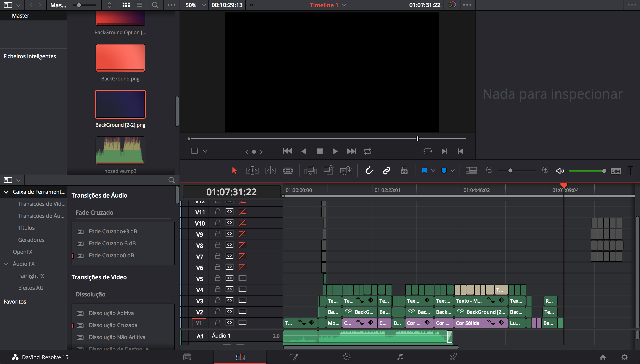Adjust the timeline zoom slider
The width and height of the screenshot is (640, 364).
(x=510, y=170)
